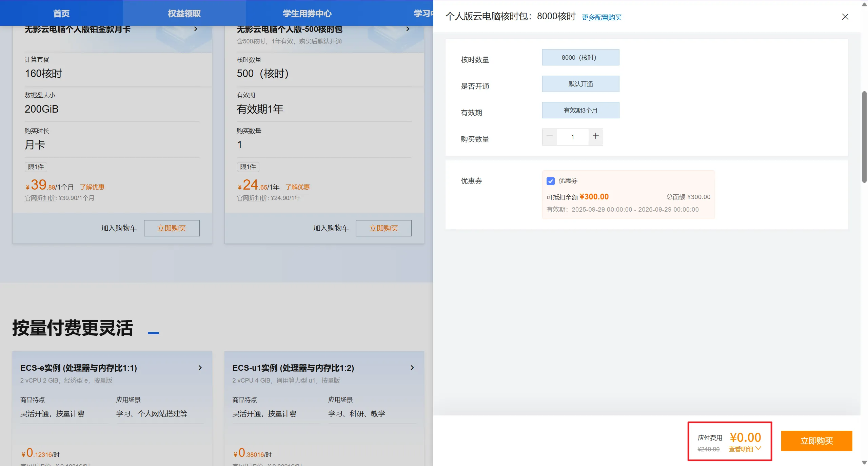Click the side panel vertical scrollbar
The width and height of the screenshot is (868, 466).
864,137
